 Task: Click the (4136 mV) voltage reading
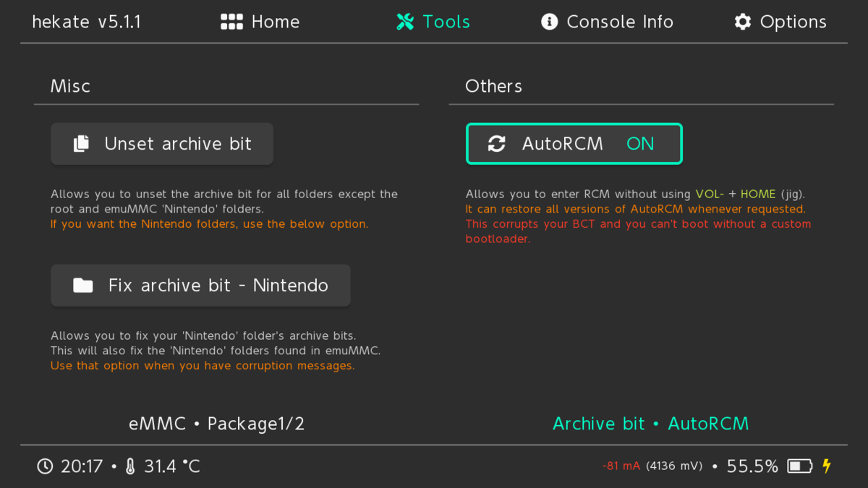click(x=674, y=466)
